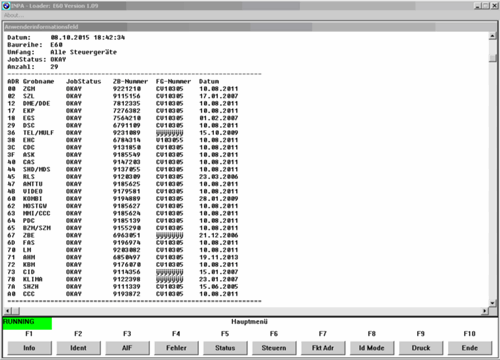Image resolution: width=500 pixels, height=360 pixels.
Task: Click the green RUNNING status indicator
Action: 27,323
